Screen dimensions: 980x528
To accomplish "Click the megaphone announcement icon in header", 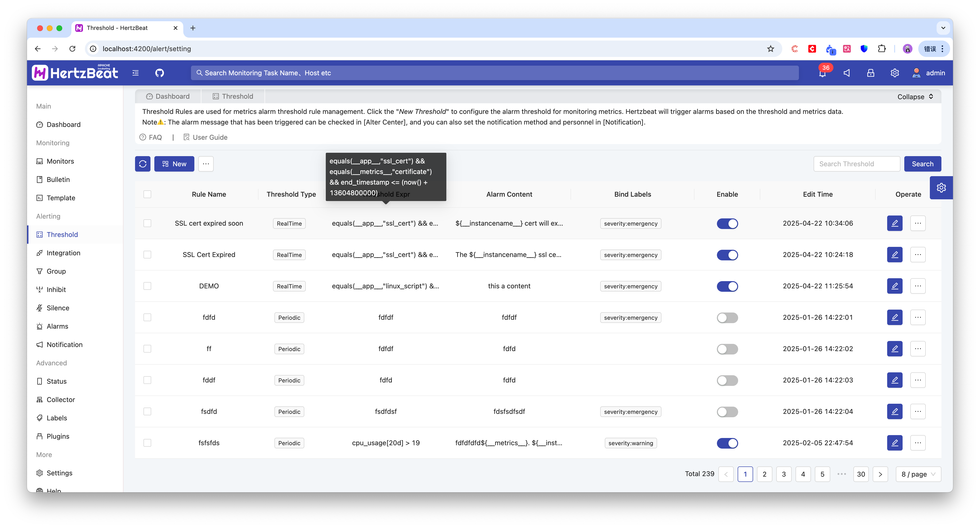I will [x=846, y=73].
